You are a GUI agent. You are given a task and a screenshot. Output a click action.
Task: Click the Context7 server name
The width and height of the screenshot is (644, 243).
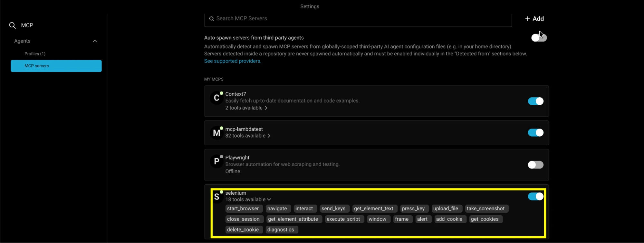tap(235, 94)
